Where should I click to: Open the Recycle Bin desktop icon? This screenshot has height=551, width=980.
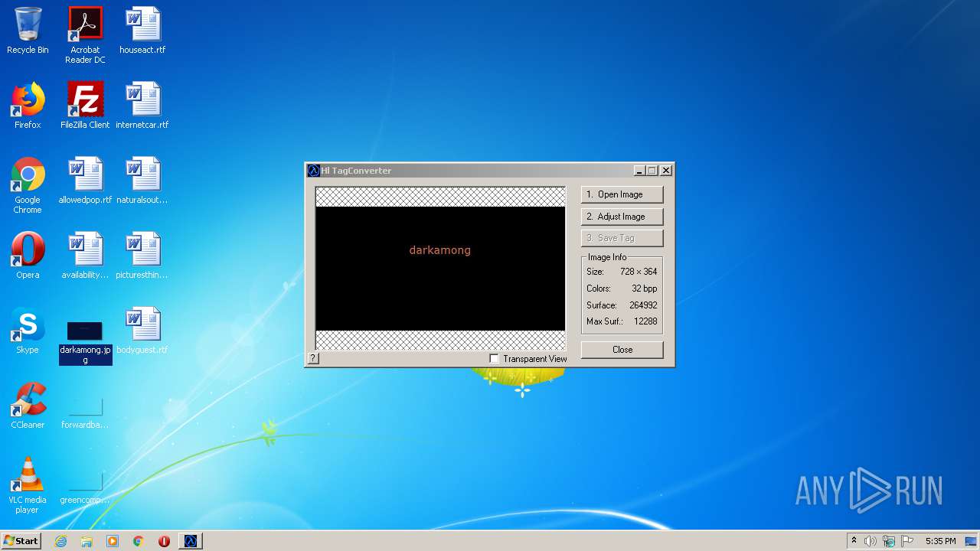pos(28,31)
